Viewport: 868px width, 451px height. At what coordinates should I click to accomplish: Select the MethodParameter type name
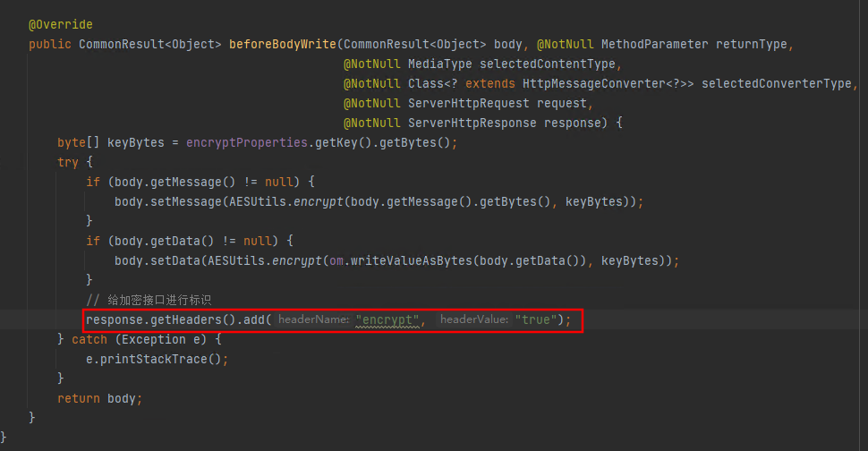[655, 44]
